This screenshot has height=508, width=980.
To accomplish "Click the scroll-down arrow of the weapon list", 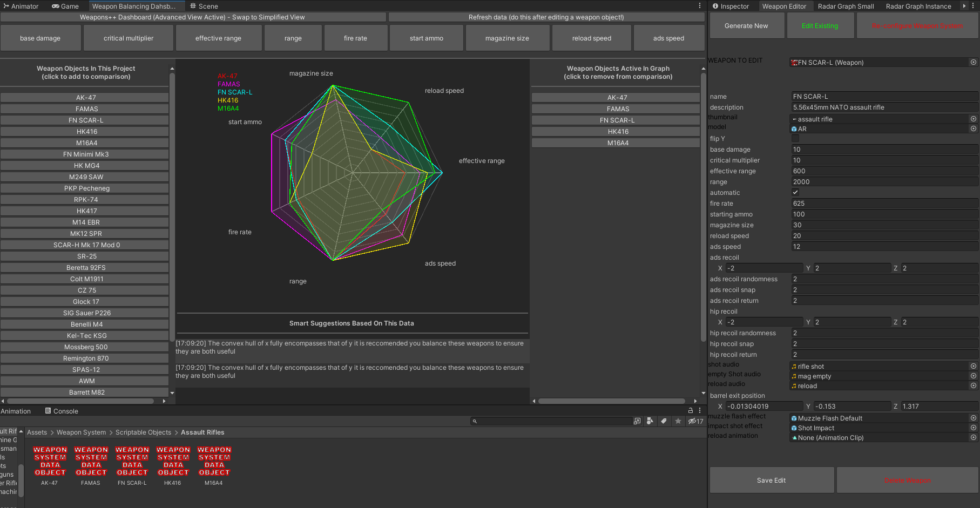I will (x=172, y=393).
